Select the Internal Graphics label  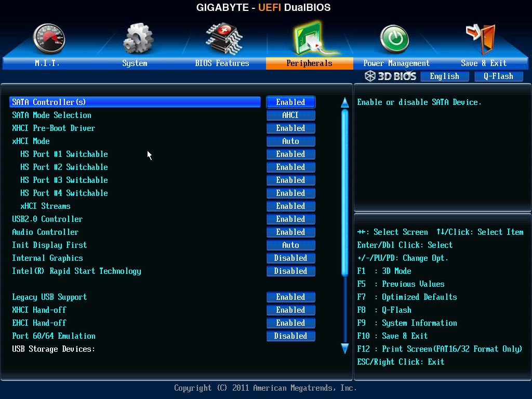click(47, 258)
